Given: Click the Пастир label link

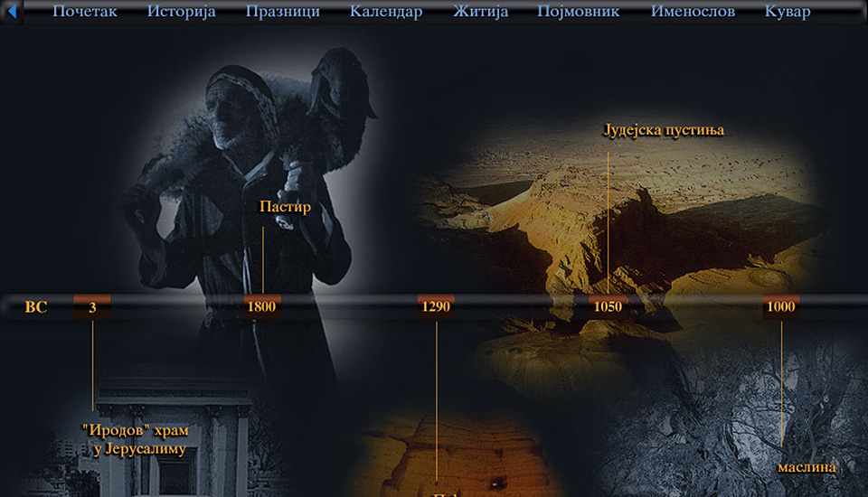Looking at the screenshot, I should [x=285, y=207].
